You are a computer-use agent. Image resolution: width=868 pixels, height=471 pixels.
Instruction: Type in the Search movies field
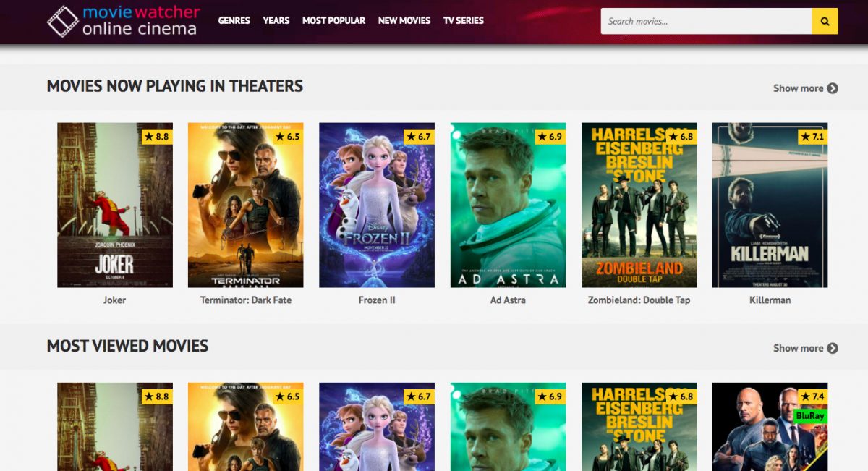[x=705, y=21]
